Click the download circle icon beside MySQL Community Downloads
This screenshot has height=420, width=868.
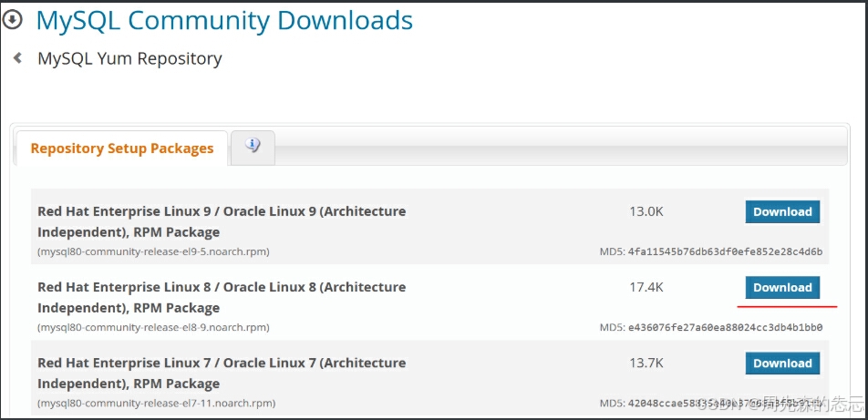(x=13, y=20)
